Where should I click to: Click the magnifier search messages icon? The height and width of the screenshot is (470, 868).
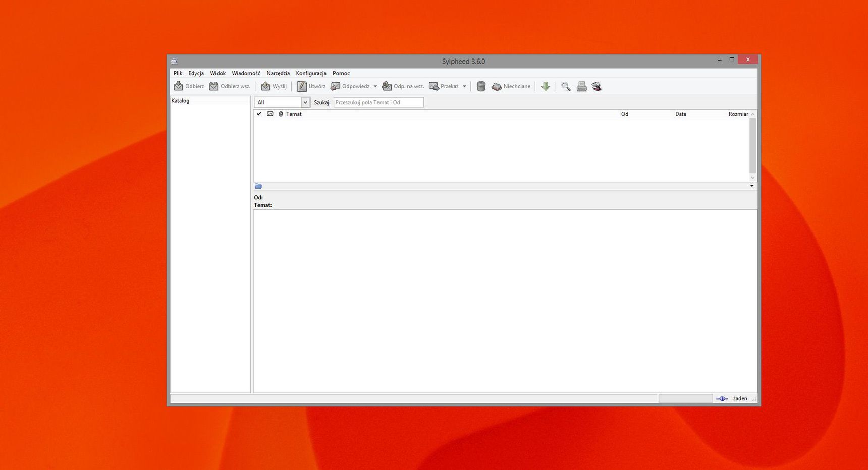click(x=566, y=86)
